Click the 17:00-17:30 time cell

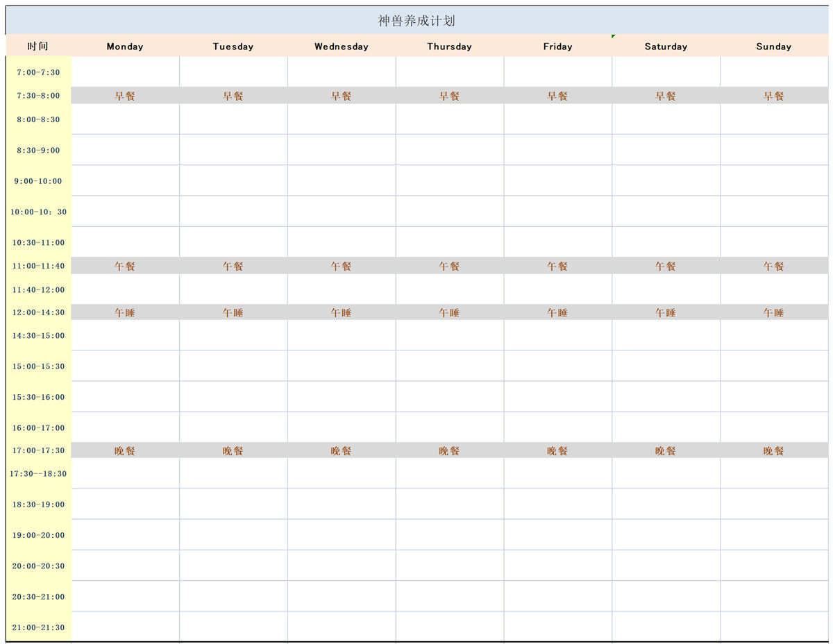[x=38, y=450]
